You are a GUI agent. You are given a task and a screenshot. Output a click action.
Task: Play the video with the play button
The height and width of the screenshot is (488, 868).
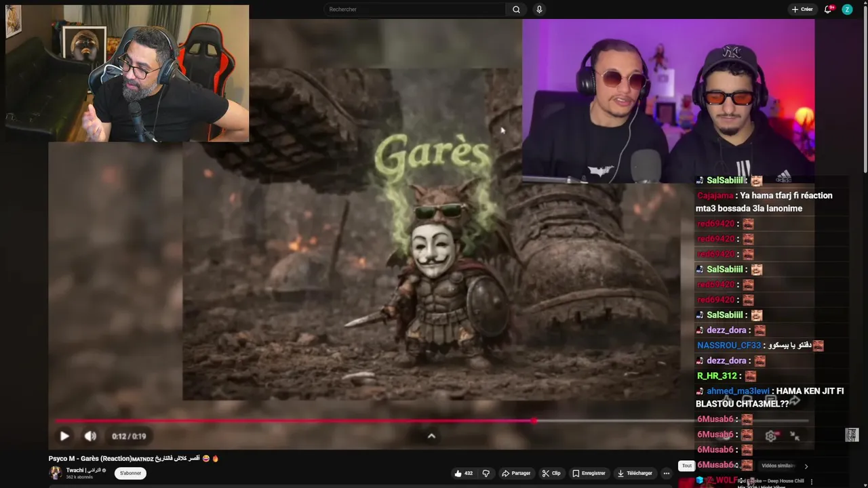click(x=64, y=436)
